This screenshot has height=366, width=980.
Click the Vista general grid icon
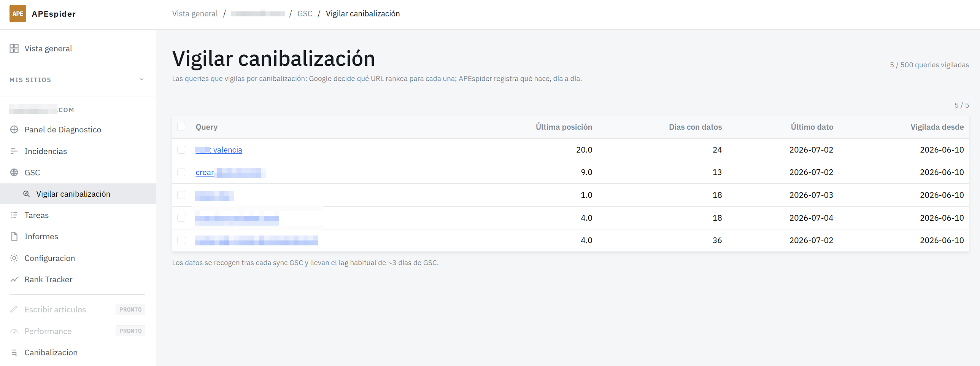coord(14,48)
